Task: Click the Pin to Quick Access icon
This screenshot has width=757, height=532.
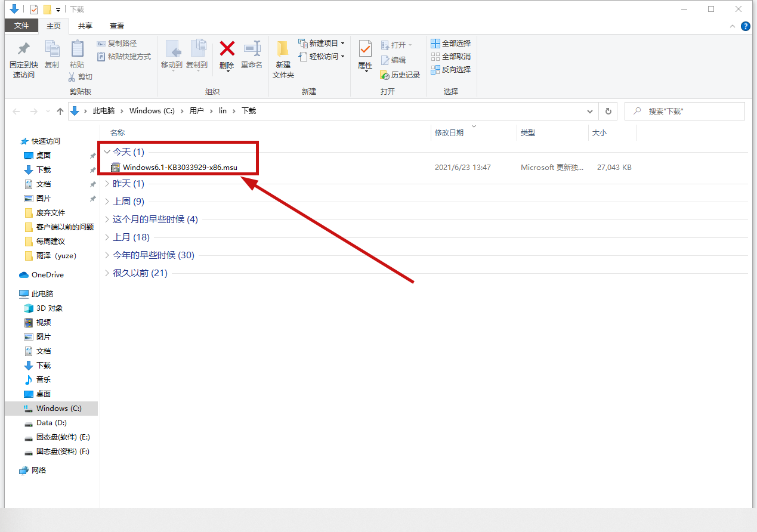Action: [23, 49]
